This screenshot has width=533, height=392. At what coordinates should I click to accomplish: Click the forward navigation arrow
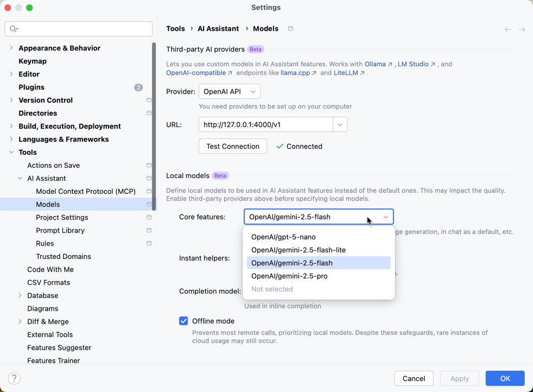[522, 29]
